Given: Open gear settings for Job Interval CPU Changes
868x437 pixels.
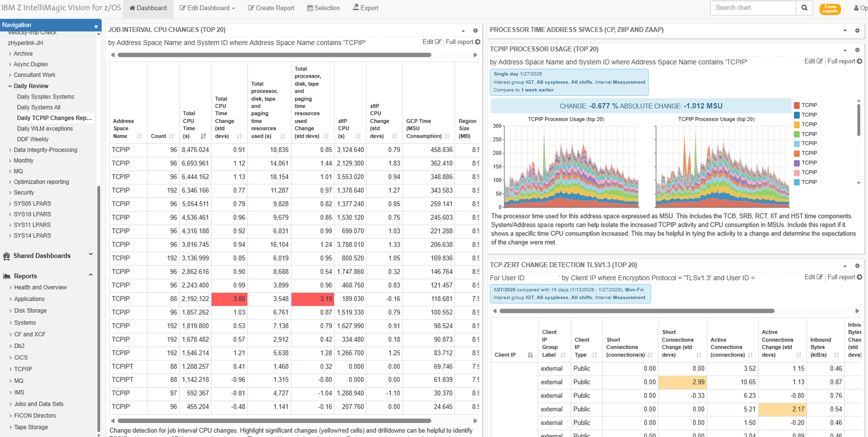Looking at the screenshot, I should tap(475, 30).
